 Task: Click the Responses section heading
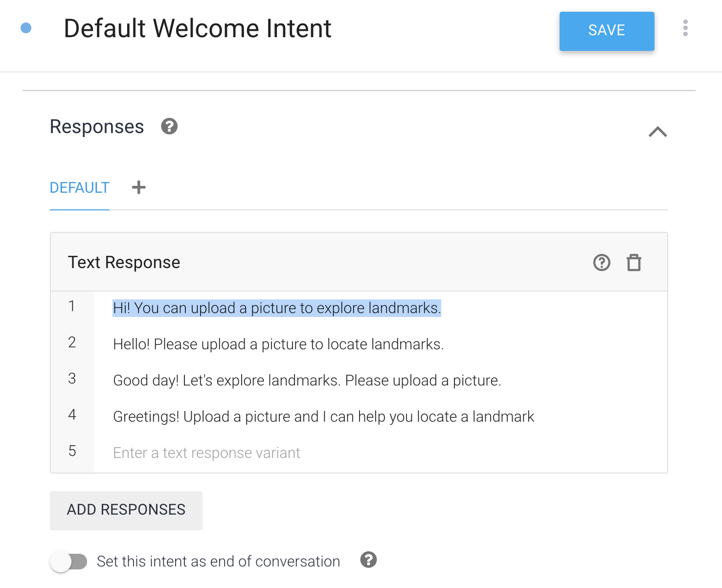click(x=97, y=127)
